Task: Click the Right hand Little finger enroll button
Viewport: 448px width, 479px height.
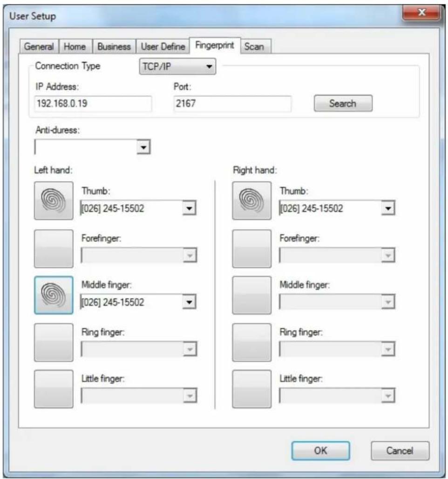Action: 252,389
